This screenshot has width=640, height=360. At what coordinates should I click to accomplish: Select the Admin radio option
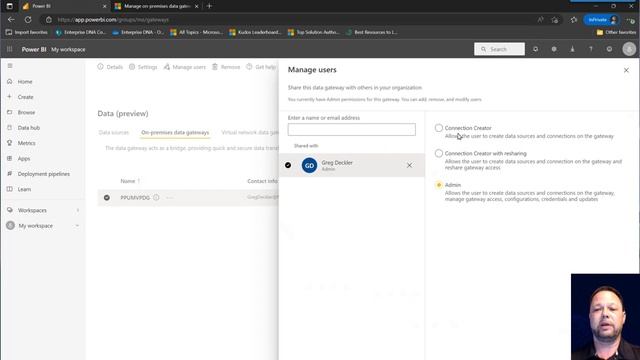click(x=439, y=185)
